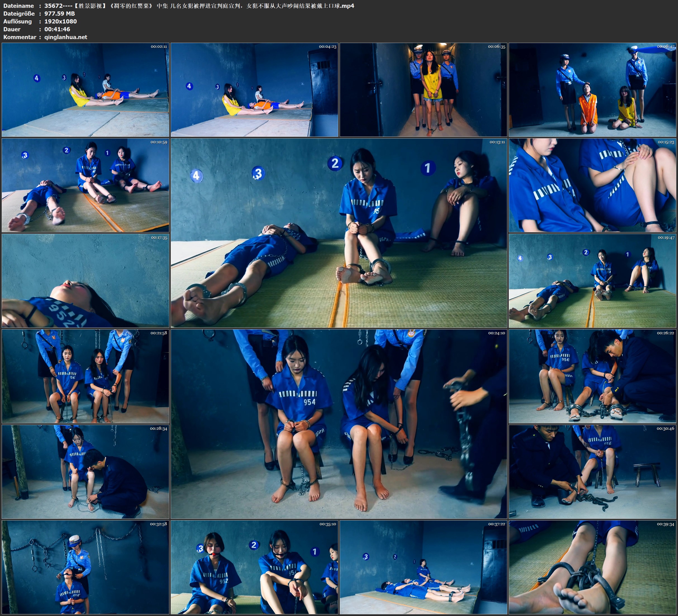Select the thumbnail labeled 00:10:59
The height and width of the screenshot is (616, 678).
point(85,185)
